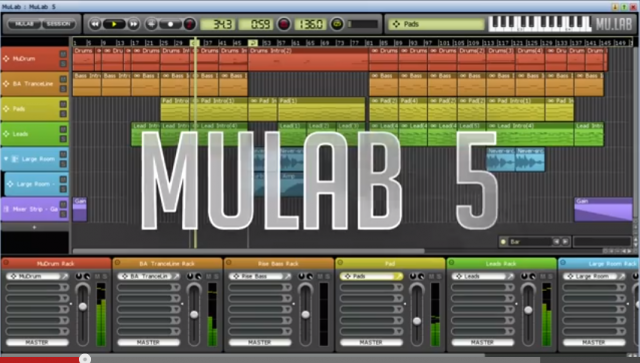Click the round metronome record light near tempo
Image resolution: width=640 pixels, height=363 pixels.
tap(284, 24)
